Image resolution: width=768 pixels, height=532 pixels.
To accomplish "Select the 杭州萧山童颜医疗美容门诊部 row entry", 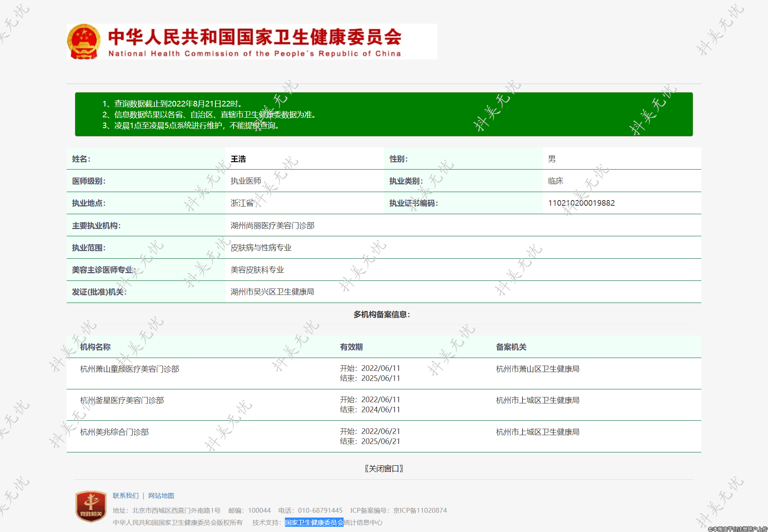I will tap(129, 369).
